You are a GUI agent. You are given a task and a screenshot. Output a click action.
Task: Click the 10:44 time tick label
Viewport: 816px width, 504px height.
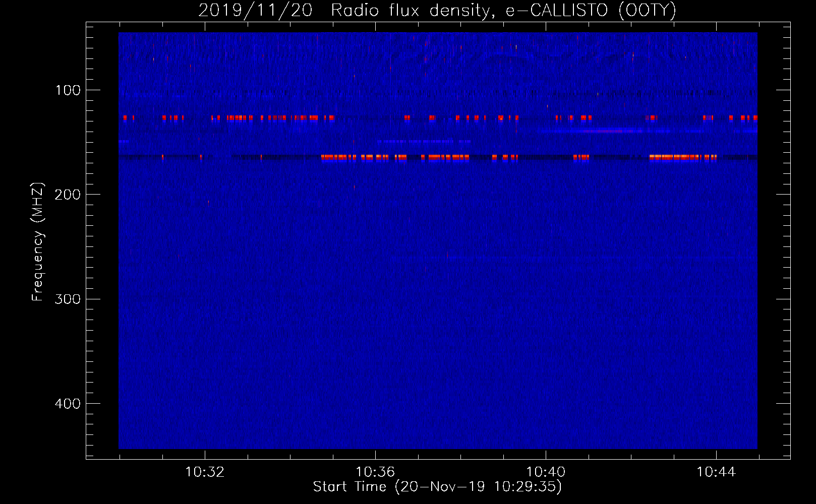tap(716, 472)
